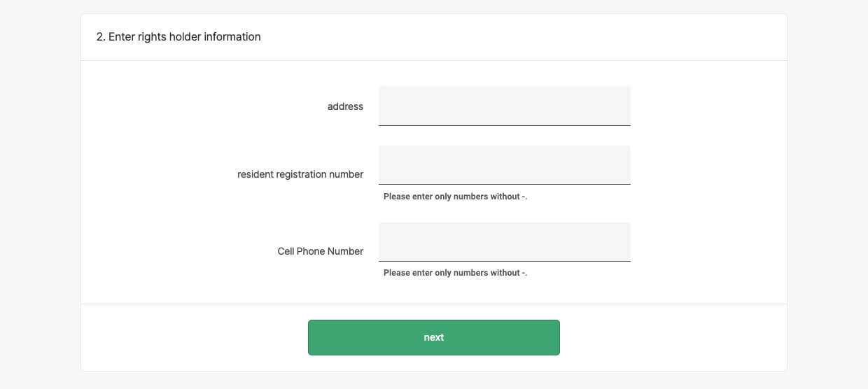Submit rights holder info with next
This screenshot has width=868, height=389.
tap(434, 337)
